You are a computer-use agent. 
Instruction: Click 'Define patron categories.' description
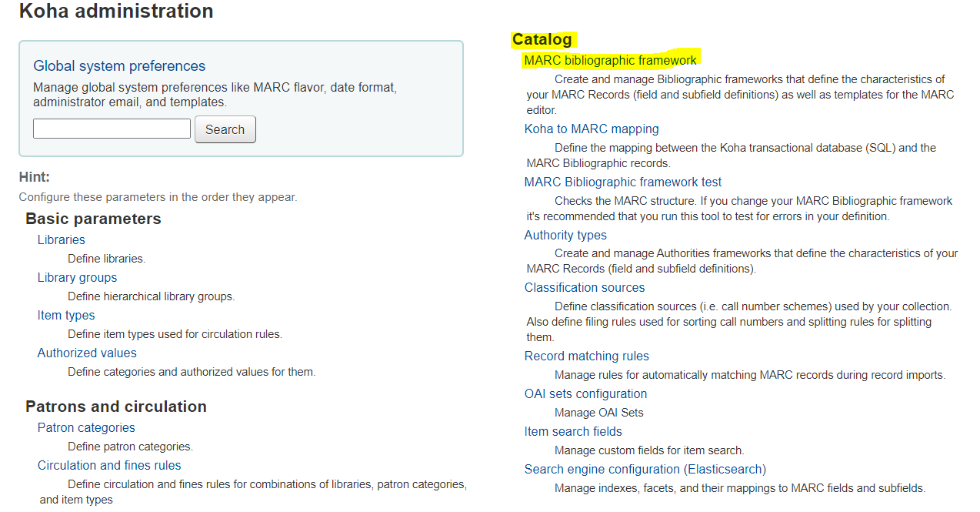[130, 447]
